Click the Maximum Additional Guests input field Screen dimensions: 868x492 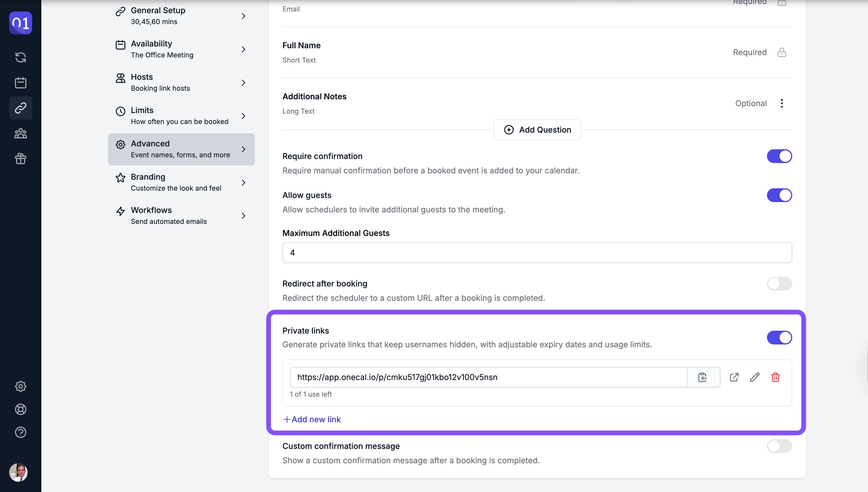(x=537, y=253)
